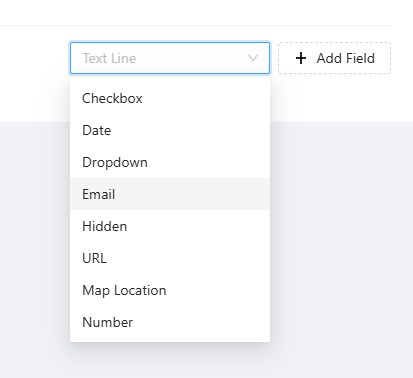
Task: Set the field type to Date
Action: (x=170, y=130)
